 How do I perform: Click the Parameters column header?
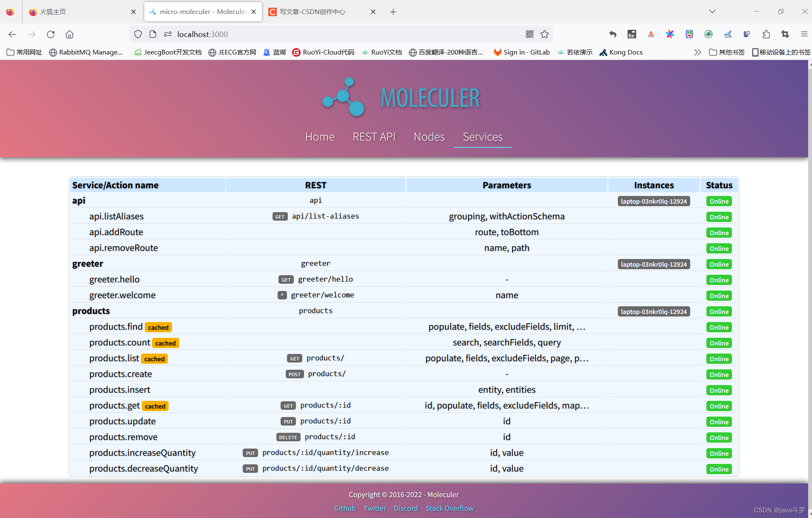507,185
